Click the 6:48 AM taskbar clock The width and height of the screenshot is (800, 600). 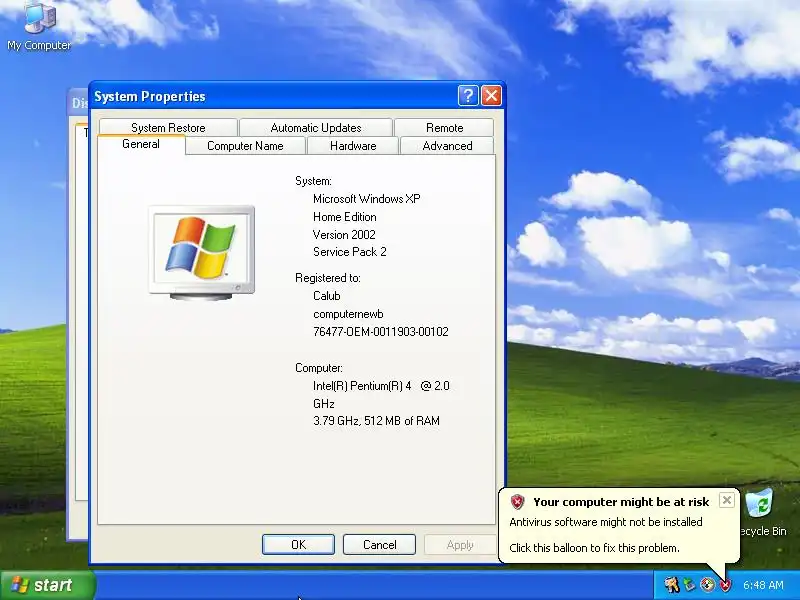763,585
